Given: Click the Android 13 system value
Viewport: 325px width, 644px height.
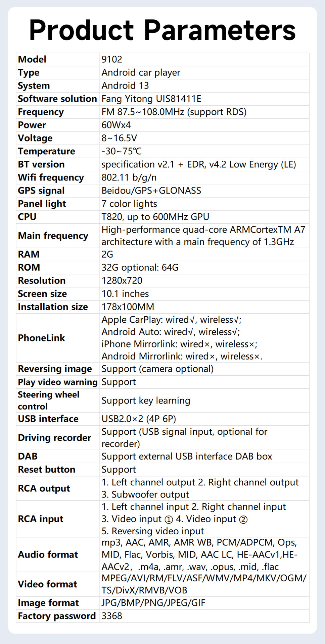Looking at the screenshot, I should 125,86.
